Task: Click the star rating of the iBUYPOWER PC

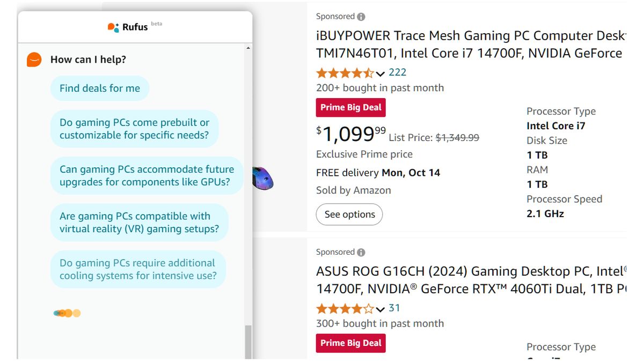Action: coord(346,72)
